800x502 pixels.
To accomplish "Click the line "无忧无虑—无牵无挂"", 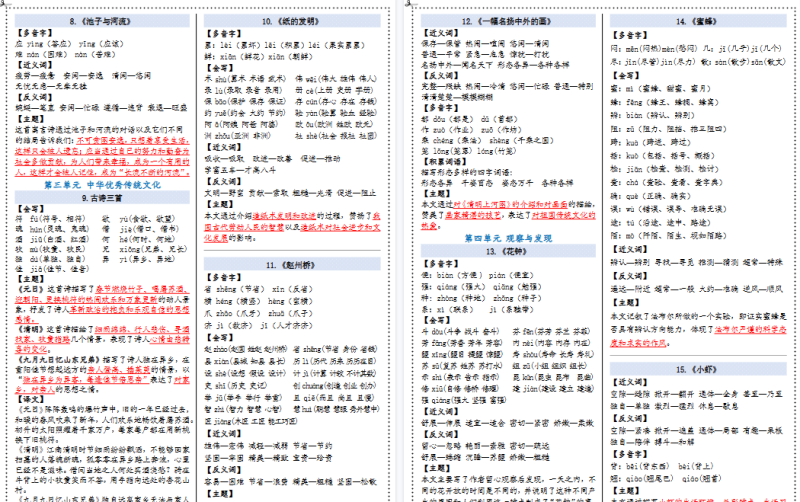I will [x=51, y=86].
